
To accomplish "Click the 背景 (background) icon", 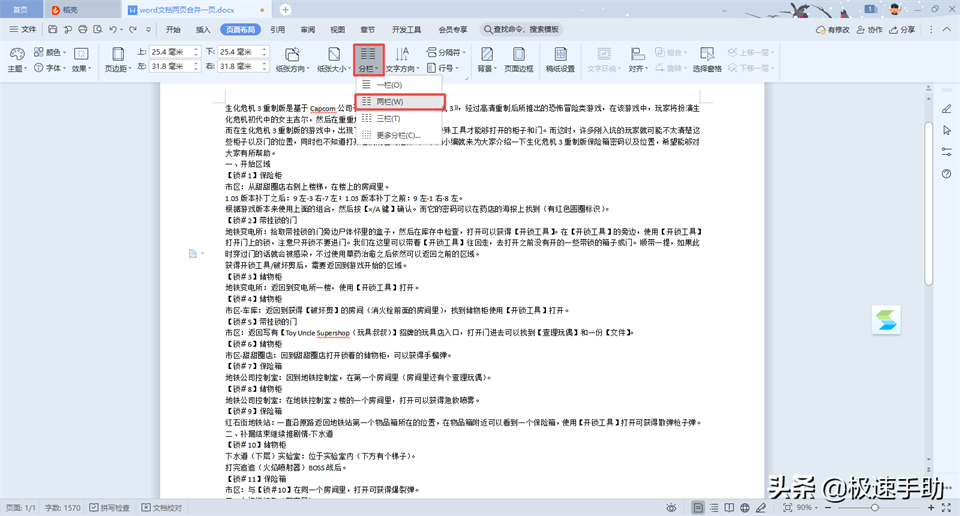I will click(x=485, y=58).
